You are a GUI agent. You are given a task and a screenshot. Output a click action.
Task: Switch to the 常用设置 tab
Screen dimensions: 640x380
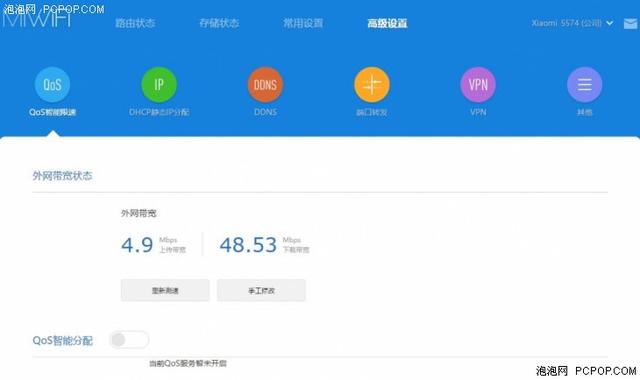point(303,23)
